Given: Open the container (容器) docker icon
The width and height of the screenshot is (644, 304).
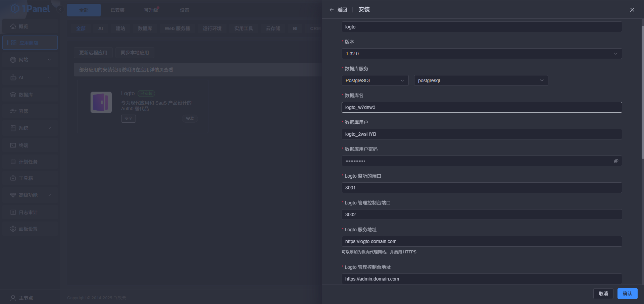Looking at the screenshot, I should (x=13, y=111).
